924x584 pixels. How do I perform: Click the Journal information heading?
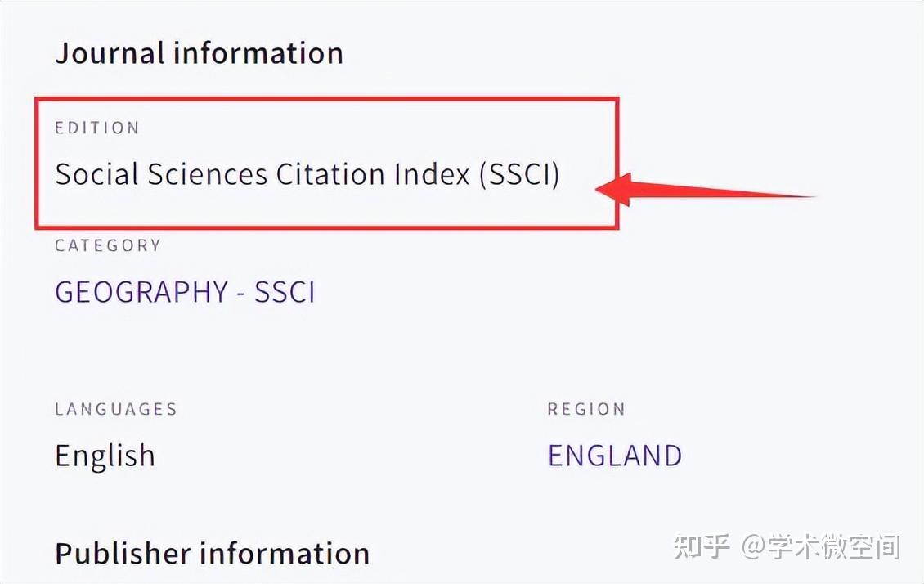pos(199,53)
